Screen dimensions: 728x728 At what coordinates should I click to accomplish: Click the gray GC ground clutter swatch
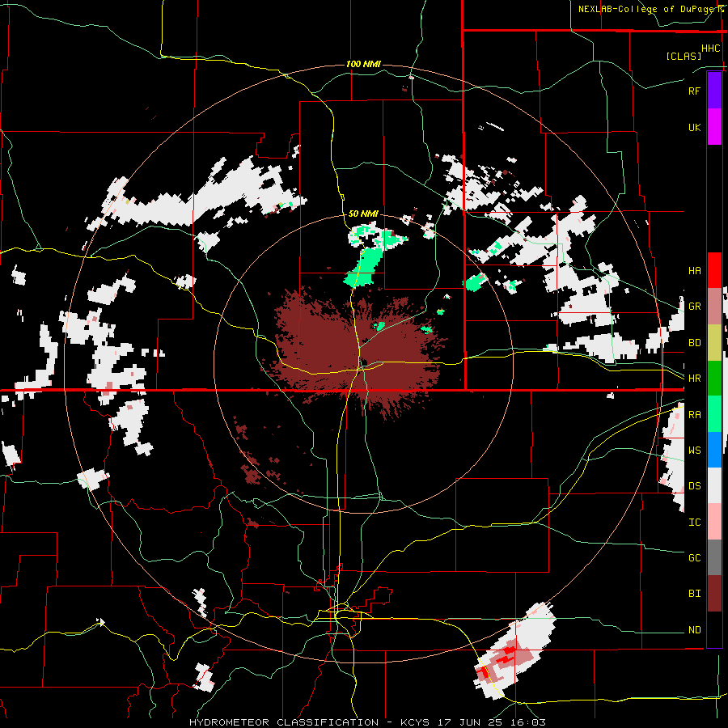tap(714, 557)
